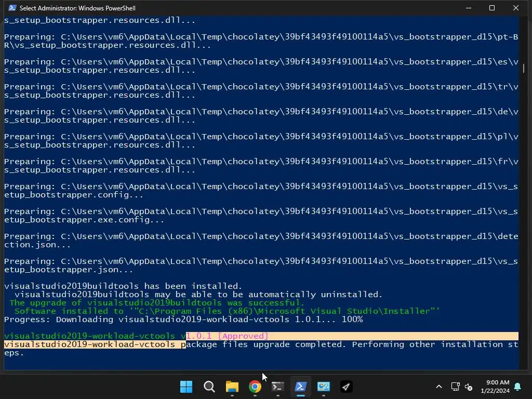This screenshot has width=532, height=399.
Task: Open the paper plane taskbar app
Action: (x=346, y=387)
